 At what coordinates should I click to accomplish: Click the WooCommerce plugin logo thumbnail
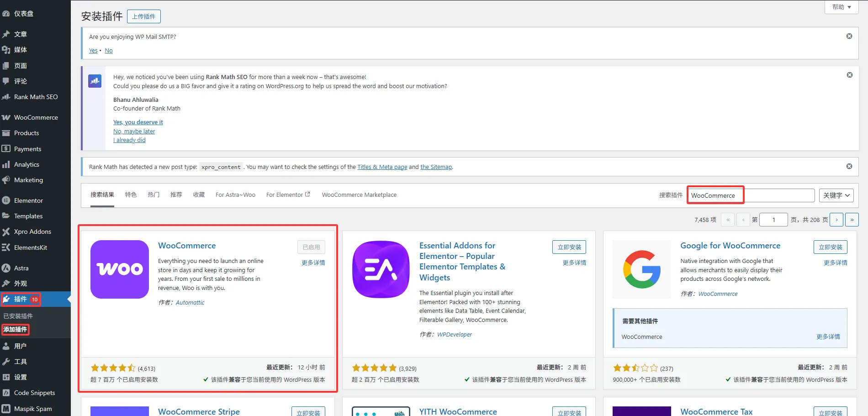pyautogui.click(x=120, y=269)
